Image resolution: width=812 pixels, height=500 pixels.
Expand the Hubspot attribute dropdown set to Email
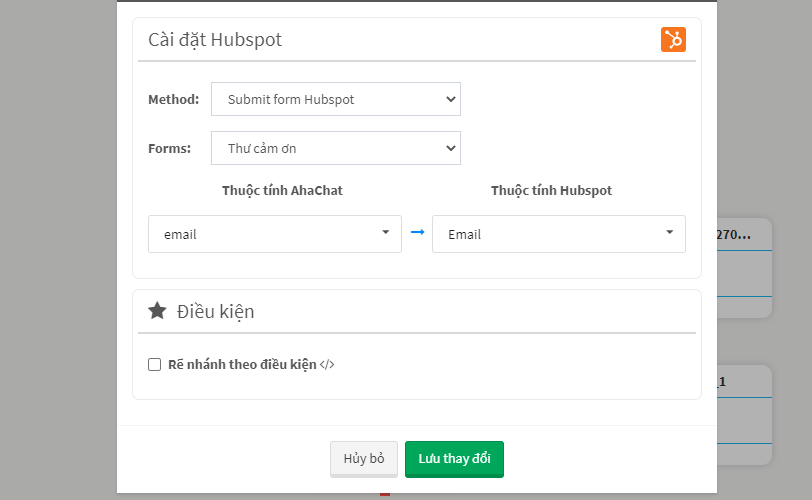tap(559, 234)
